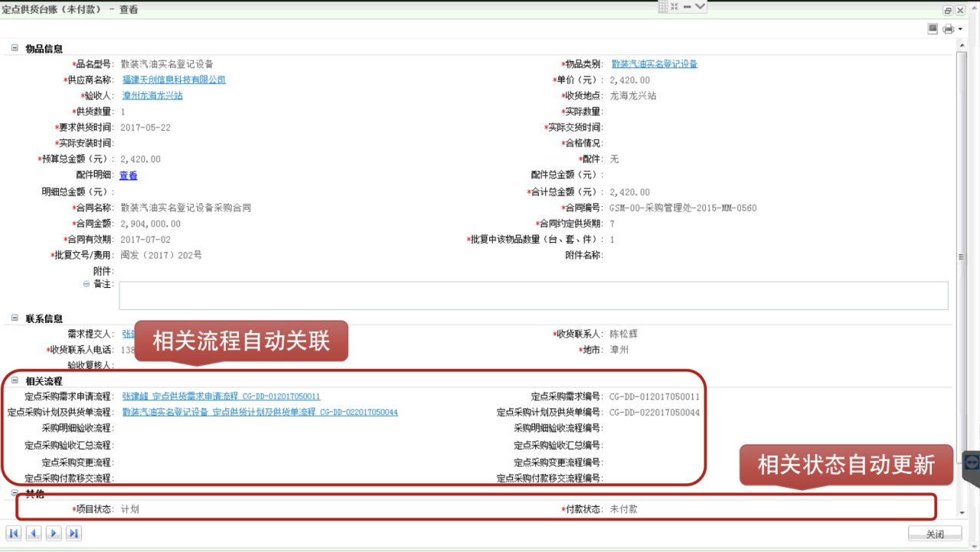
Task: Collapse the 备注 field expander
Action: point(87,284)
